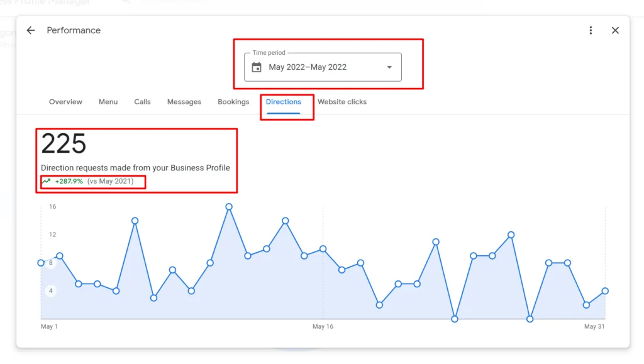Image resolution: width=644 pixels, height=364 pixels.
Task: Select the Directions tab
Action: pyautogui.click(x=284, y=102)
